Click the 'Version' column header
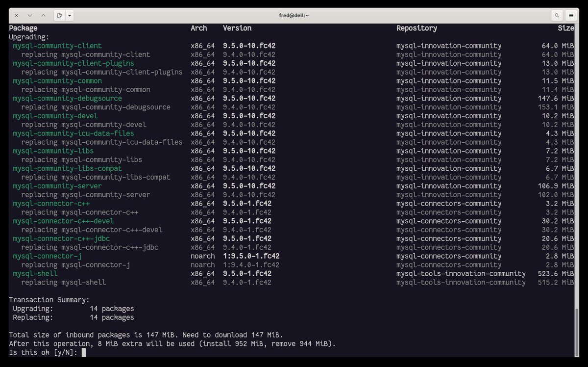The width and height of the screenshot is (588, 367). [237, 28]
